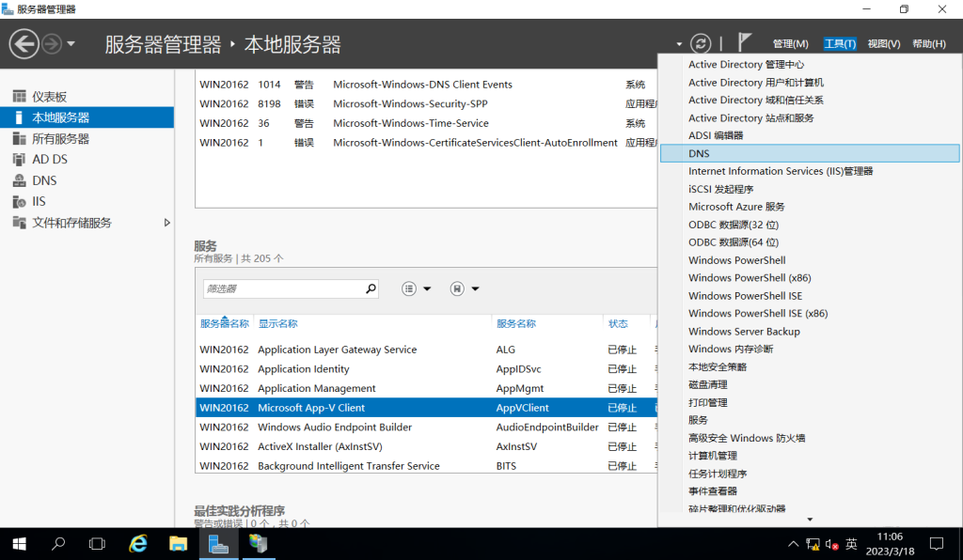The height and width of the screenshot is (560, 963).
Task: Select the Background Intelligent Transfer Service row
Action: pyautogui.click(x=426, y=466)
